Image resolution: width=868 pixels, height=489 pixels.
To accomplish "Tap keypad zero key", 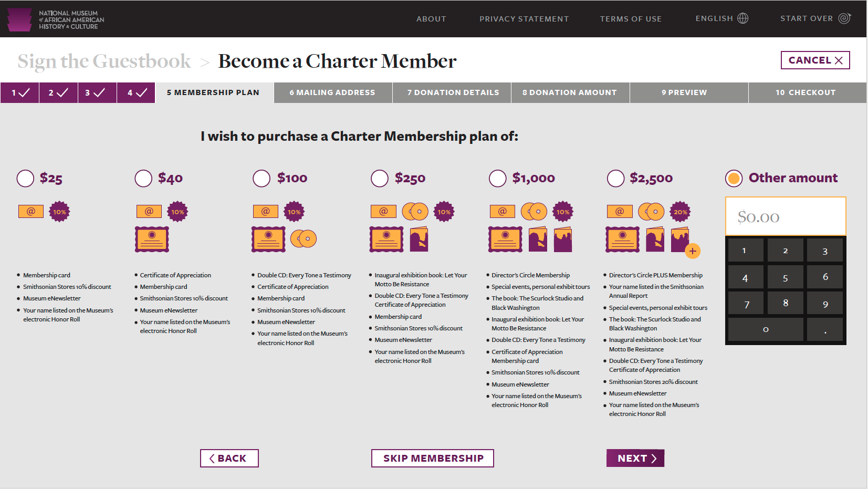I will (766, 330).
